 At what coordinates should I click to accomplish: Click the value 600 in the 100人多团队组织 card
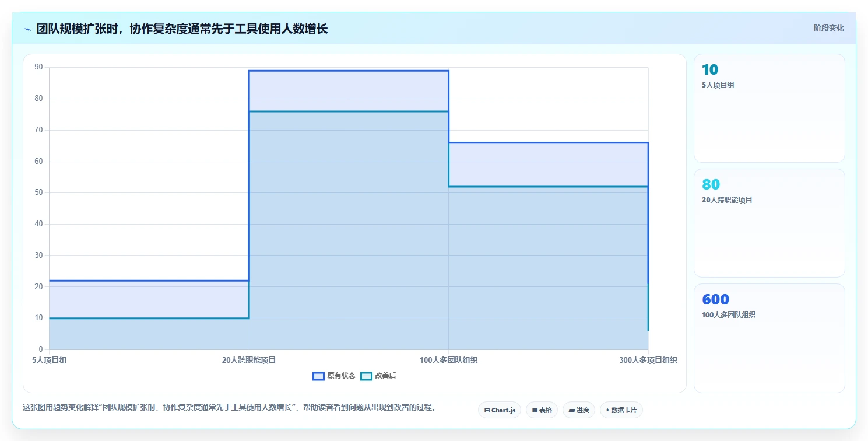(x=715, y=300)
